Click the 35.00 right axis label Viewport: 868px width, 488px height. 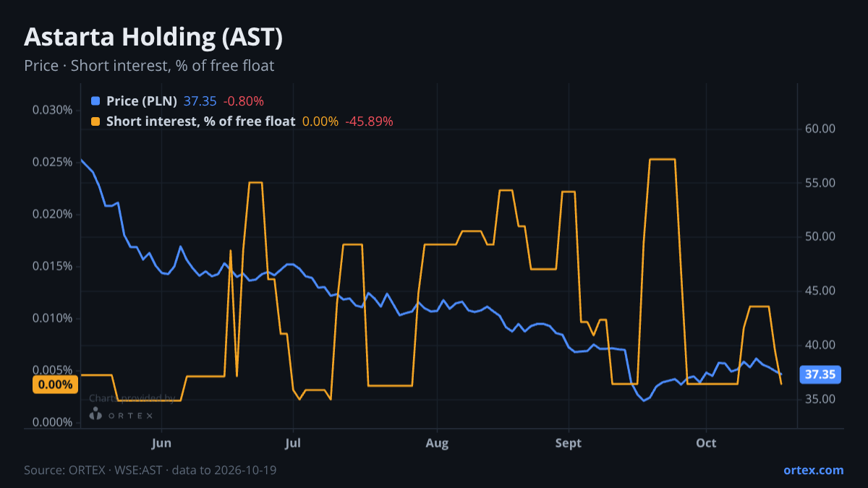click(820, 399)
